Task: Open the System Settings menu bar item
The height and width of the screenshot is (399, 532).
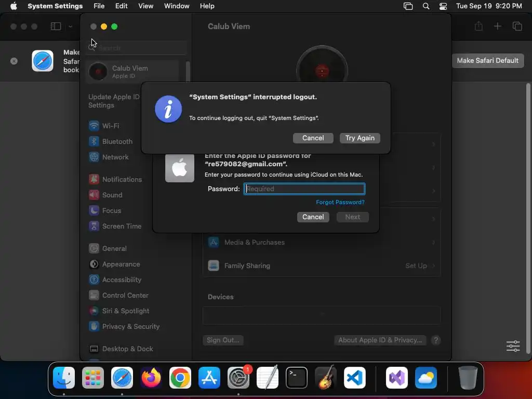Action: (55, 6)
